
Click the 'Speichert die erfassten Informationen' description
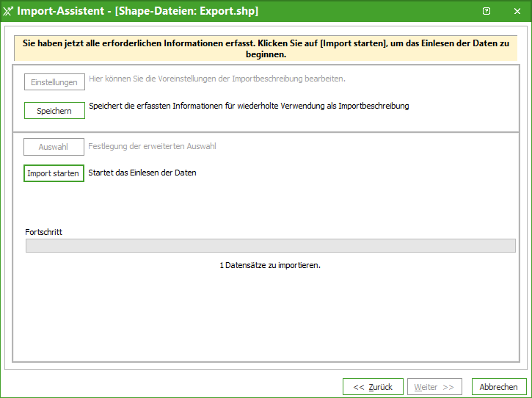[x=249, y=106]
